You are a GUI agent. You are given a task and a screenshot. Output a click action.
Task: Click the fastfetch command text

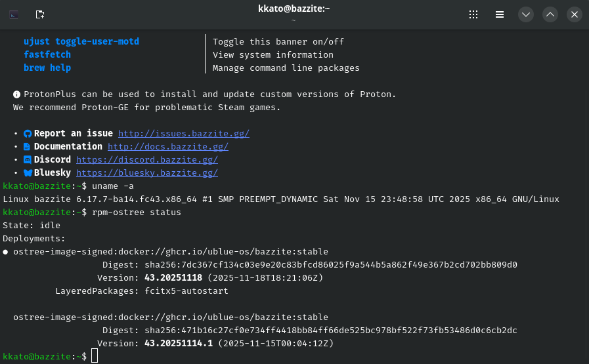(x=47, y=55)
